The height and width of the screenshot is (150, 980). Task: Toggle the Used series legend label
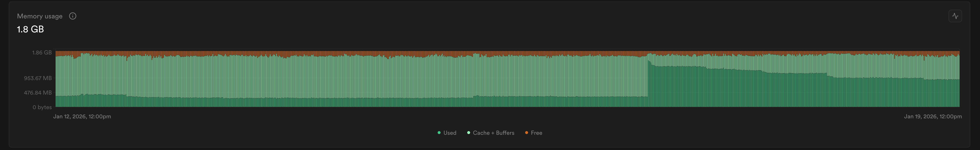click(x=450, y=133)
